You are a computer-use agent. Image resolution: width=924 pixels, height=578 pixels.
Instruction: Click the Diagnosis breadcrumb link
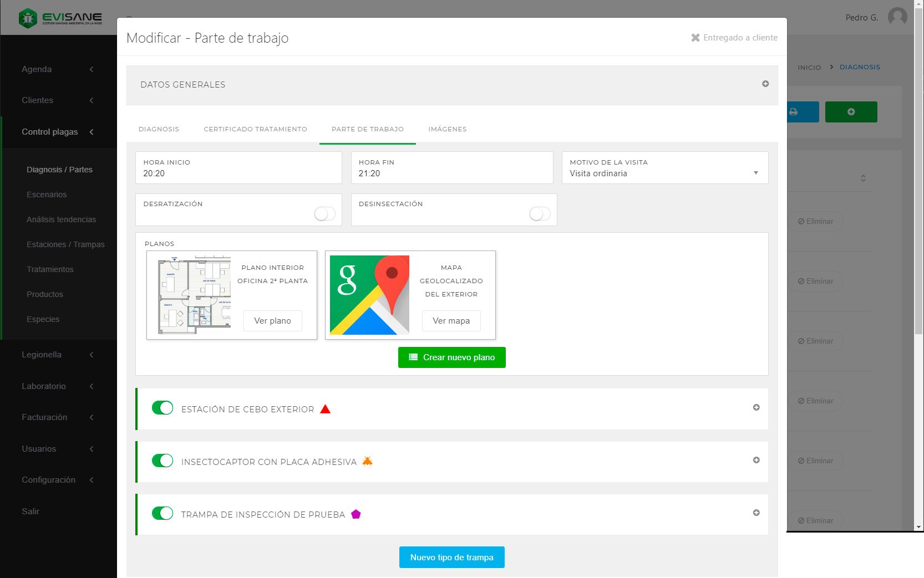point(860,67)
